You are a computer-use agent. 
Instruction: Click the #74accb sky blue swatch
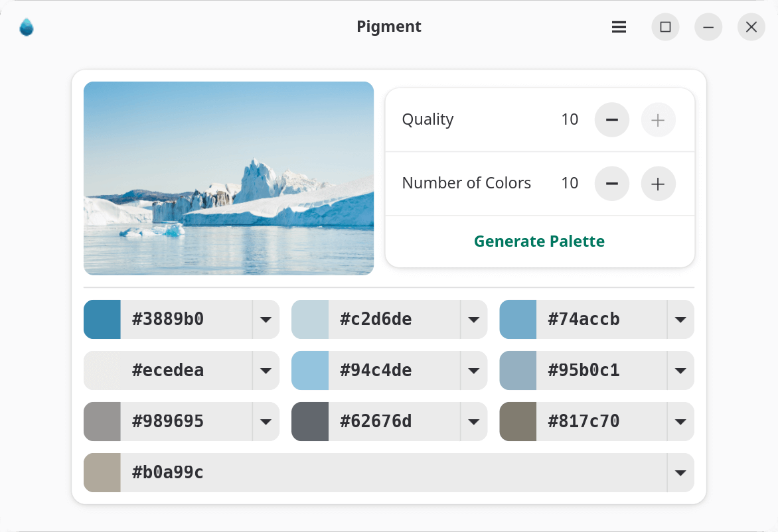pyautogui.click(x=518, y=319)
